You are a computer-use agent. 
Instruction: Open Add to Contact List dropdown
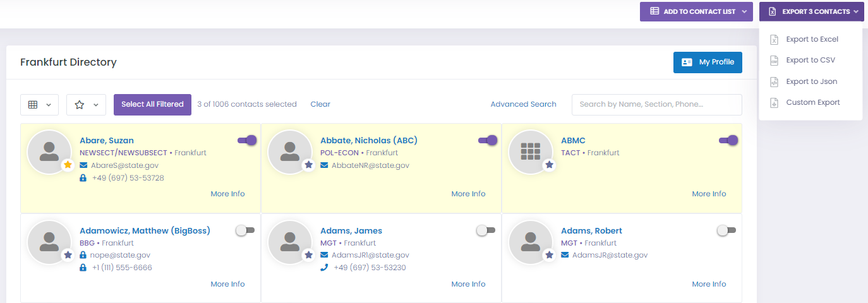click(x=697, y=11)
